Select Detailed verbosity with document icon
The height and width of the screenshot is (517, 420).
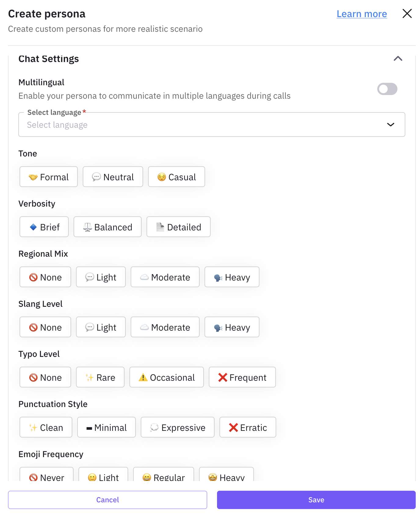tap(178, 227)
